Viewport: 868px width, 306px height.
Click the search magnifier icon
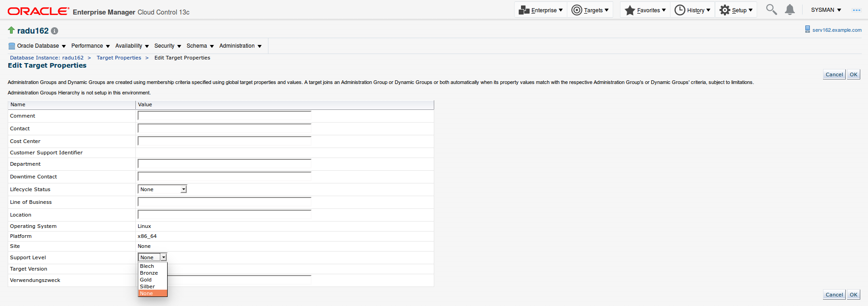(771, 10)
